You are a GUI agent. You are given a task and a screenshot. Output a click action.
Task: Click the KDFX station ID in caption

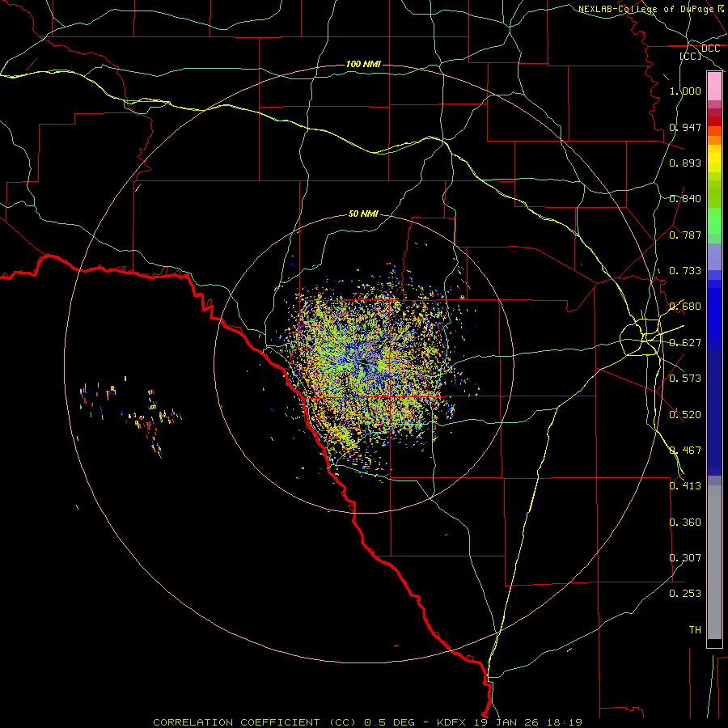[x=453, y=722]
